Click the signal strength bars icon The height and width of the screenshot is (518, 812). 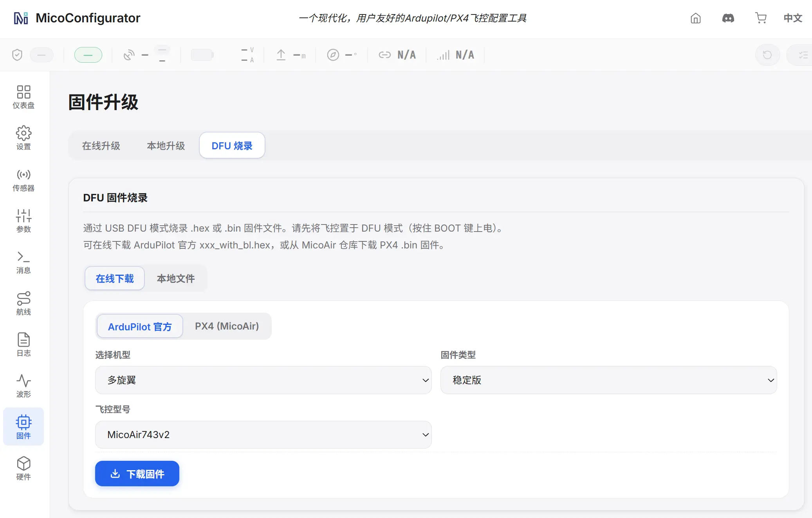443,55
